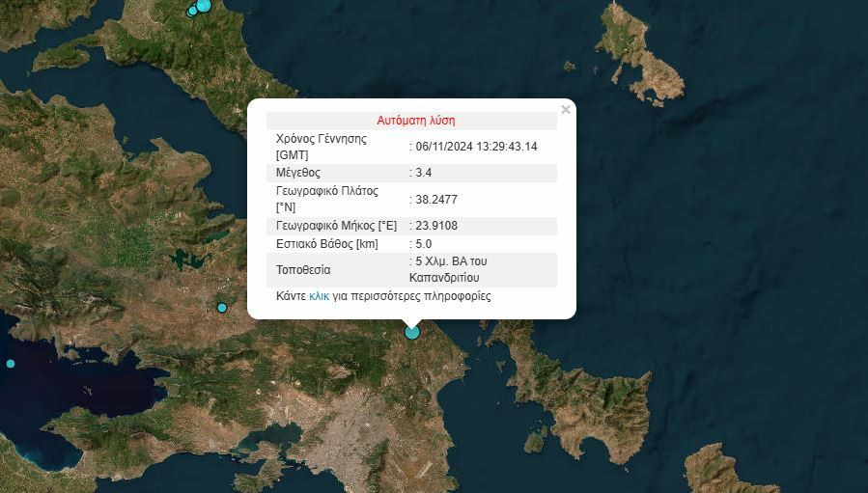Image resolution: width=868 pixels, height=493 pixels.
Task: Click the 'Χρόνος Γέννησης [GMT]' label
Action: coord(322,147)
